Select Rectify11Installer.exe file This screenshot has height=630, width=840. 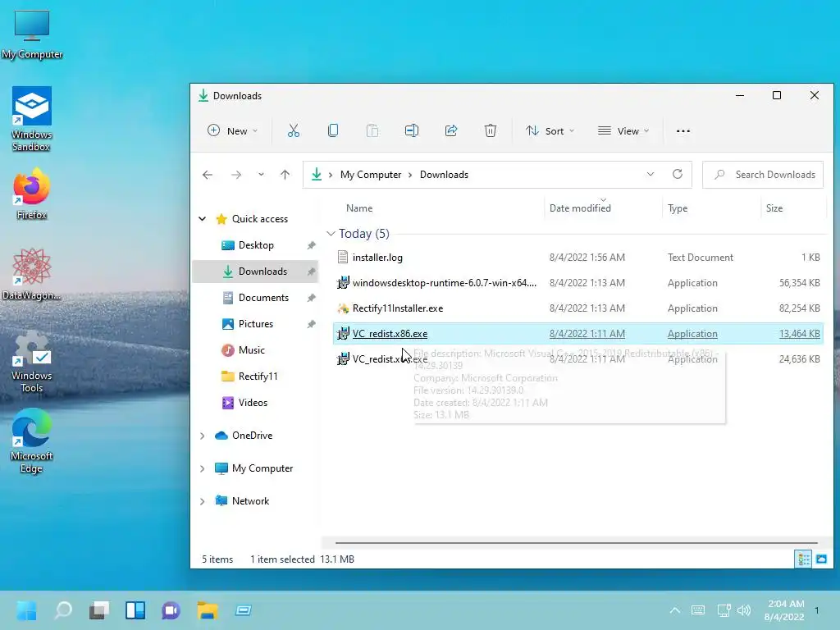click(578, 308)
